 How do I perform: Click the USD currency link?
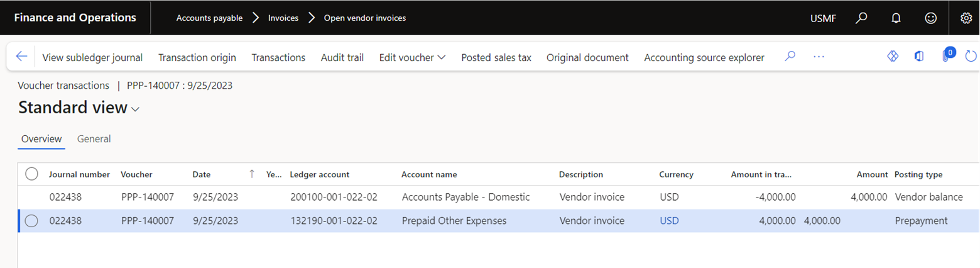(x=669, y=221)
